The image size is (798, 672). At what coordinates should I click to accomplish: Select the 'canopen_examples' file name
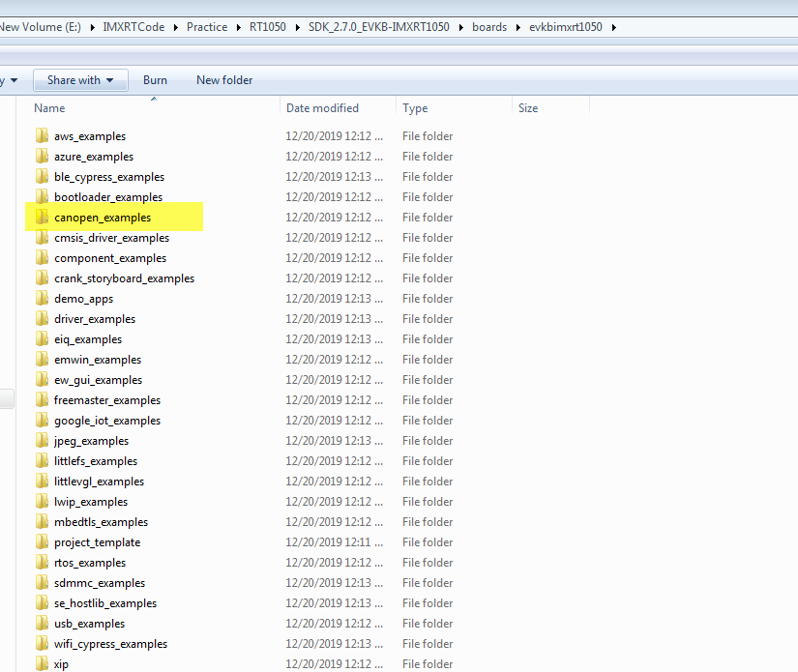tap(103, 218)
